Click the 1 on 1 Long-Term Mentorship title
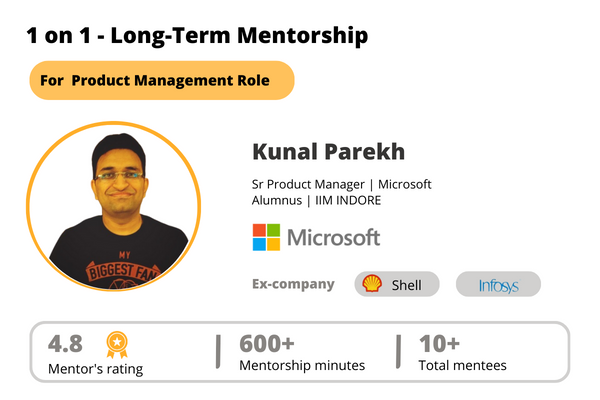This screenshot has width=600, height=400. click(x=197, y=37)
